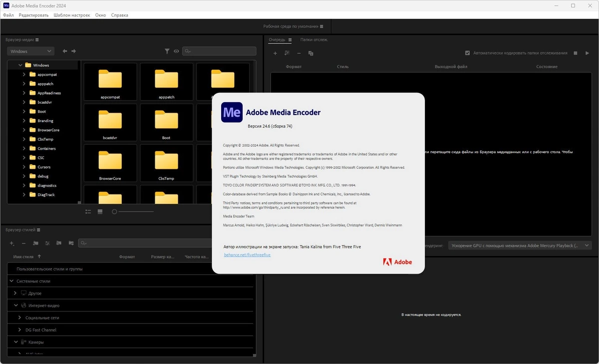Image resolution: width=599 pixels, height=364 pixels.
Task: Go forward in Media Browser history
Action: coord(74,51)
